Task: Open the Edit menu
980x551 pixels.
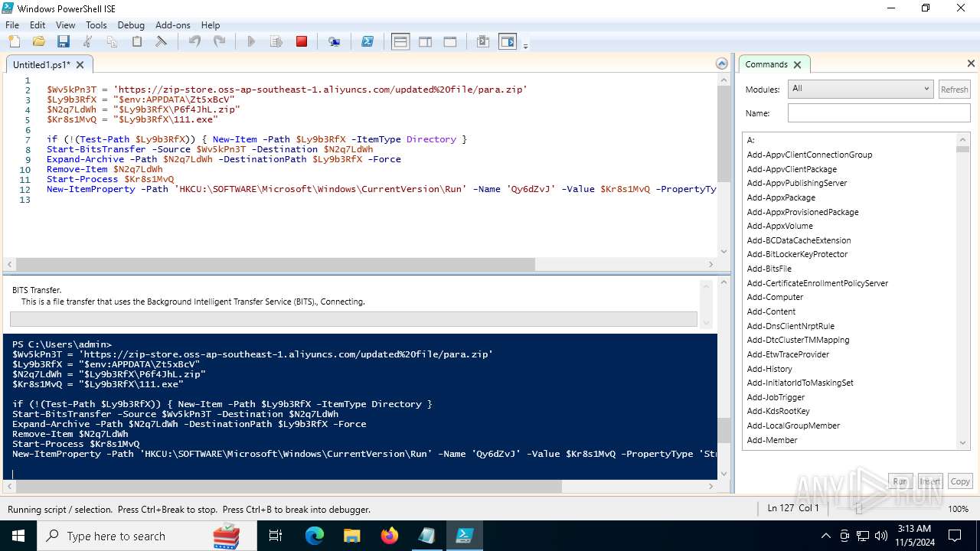Action: (x=38, y=24)
